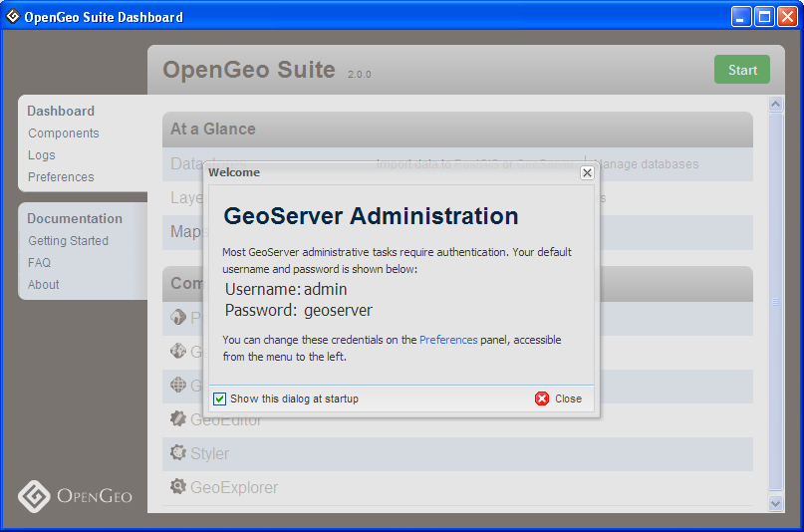The height and width of the screenshot is (532, 804).
Task: Click the green Start button
Action: click(742, 70)
